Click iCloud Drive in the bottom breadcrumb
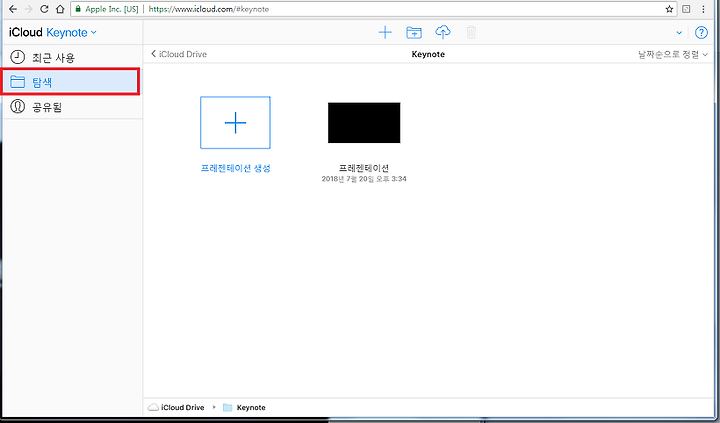 pyautogui.click(x=176, y=407)
